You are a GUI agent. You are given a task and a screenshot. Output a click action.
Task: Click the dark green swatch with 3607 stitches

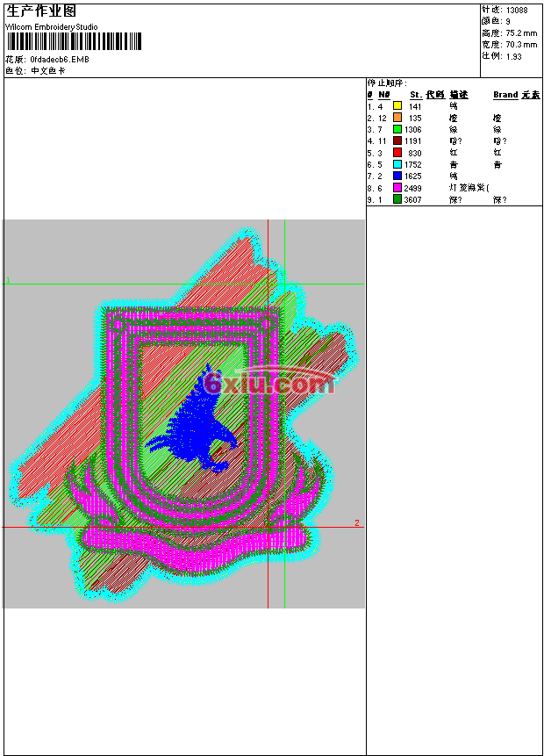click(x=397, y=199)
